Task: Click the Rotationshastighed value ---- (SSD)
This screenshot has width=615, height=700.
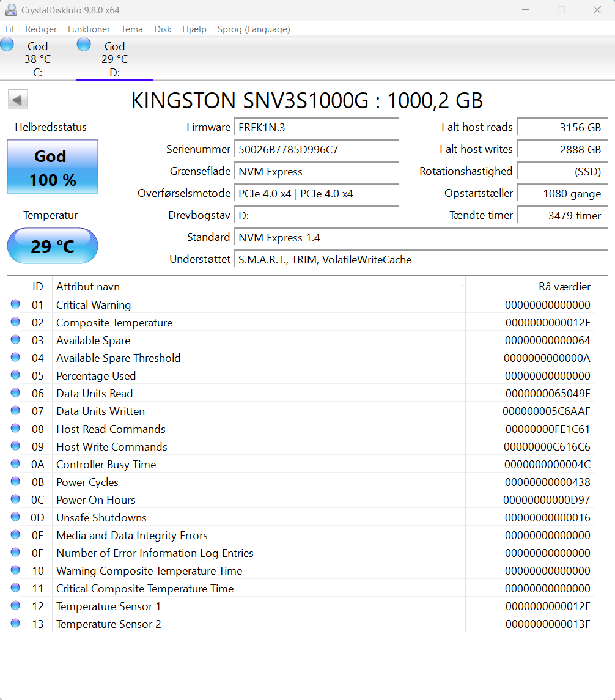Action: (562, 171)
